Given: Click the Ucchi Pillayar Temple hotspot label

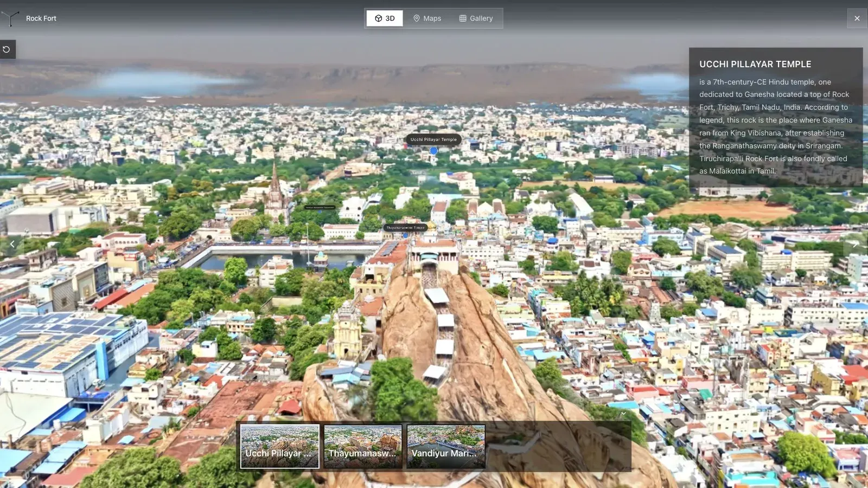Looking at the screenshot, I should (x=433, y=139).
